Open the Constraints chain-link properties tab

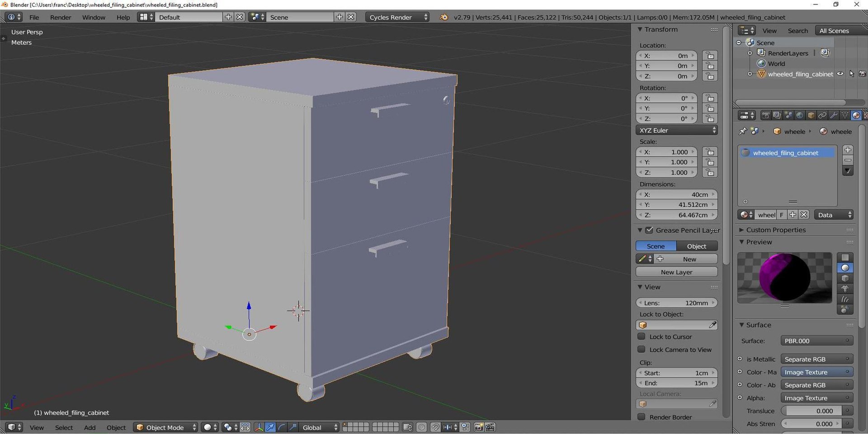click(822, 115)
